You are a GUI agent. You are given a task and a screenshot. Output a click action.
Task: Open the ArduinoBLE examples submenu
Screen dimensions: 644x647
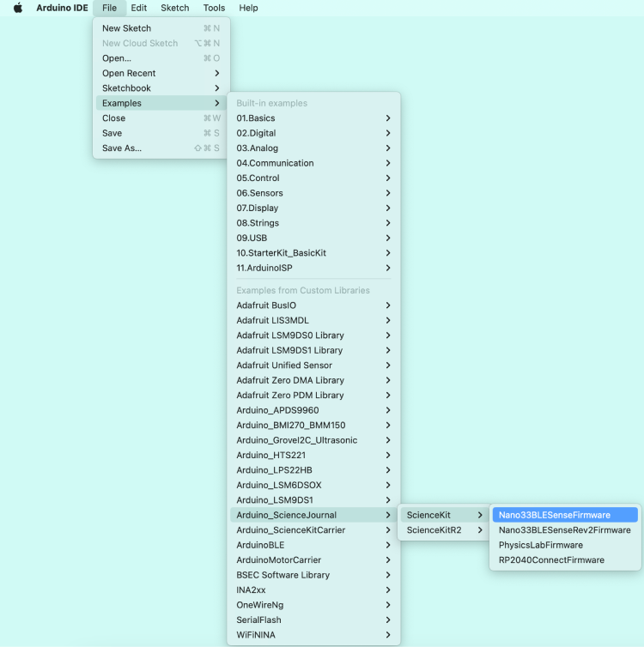tap(260, 545)
